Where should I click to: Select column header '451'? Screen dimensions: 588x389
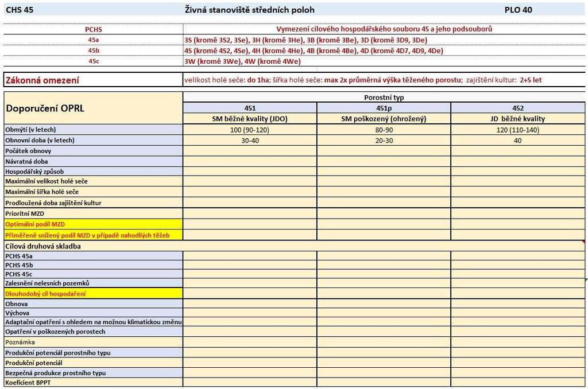(x=250, y=108)
